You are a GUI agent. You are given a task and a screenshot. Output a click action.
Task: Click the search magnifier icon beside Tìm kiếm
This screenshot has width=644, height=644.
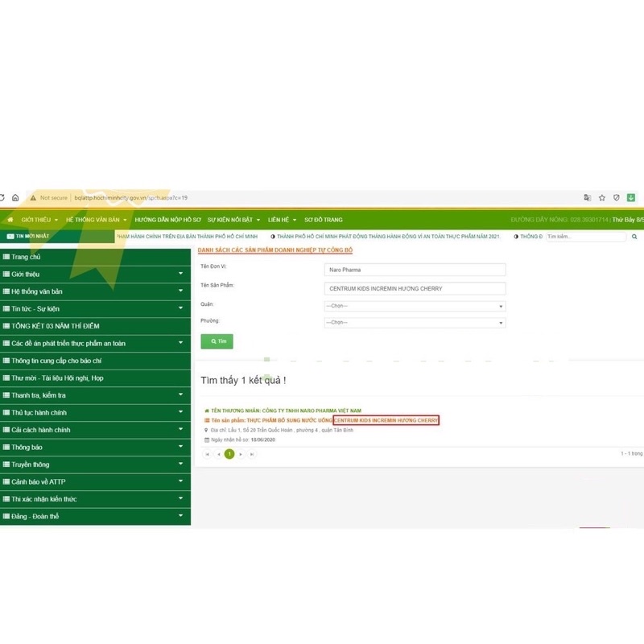click(634, 237)
